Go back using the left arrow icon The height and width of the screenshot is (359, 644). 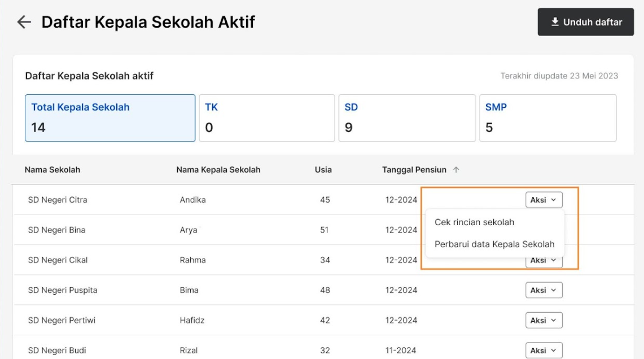pos(24,22)
